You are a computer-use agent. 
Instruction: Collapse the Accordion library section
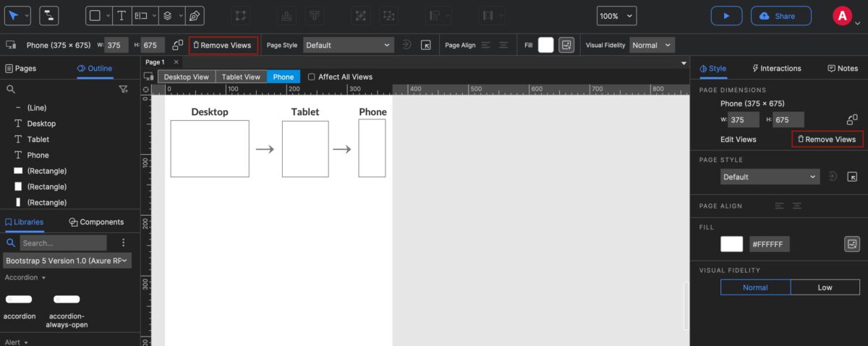pos(26,278)
